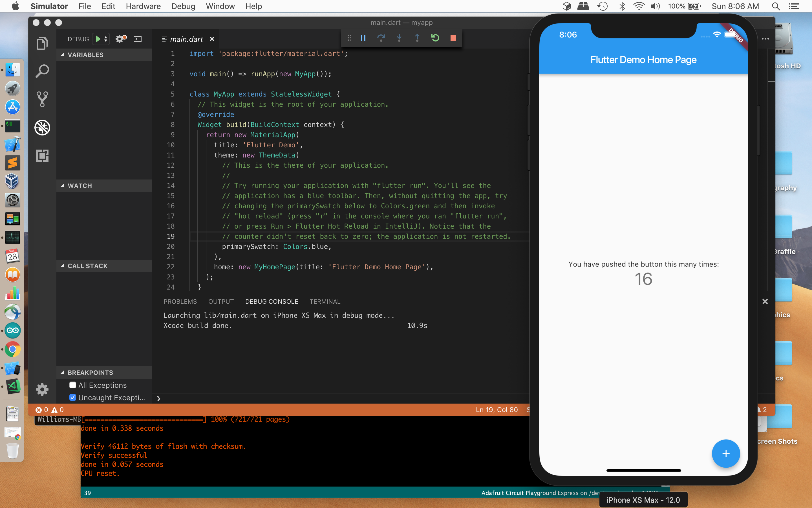Open the editor More Actions ellipsis
812x508 pixels.
click(765, 39)
